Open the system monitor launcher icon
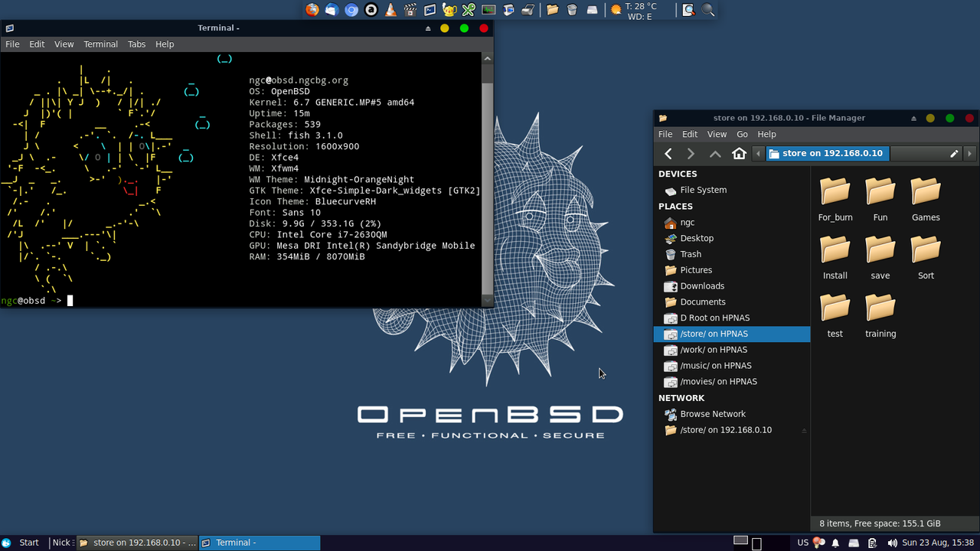The height and width of the screenshot is (551, 980). (488, 10)
